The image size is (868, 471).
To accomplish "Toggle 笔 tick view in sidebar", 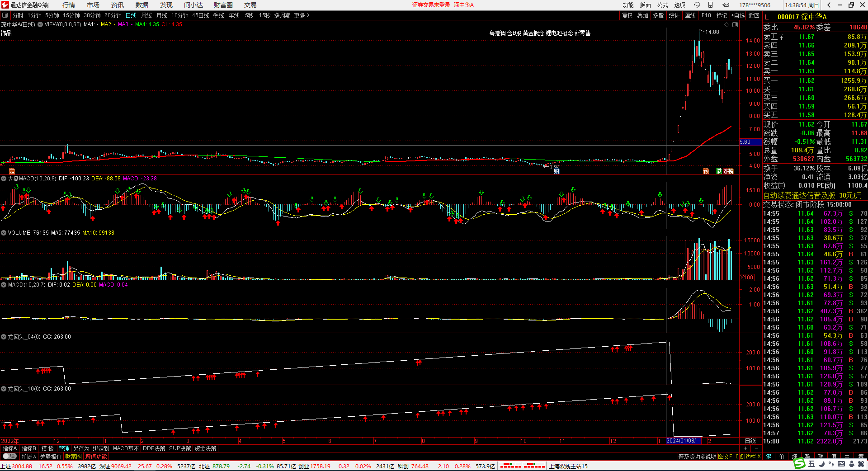I will 769,457.
